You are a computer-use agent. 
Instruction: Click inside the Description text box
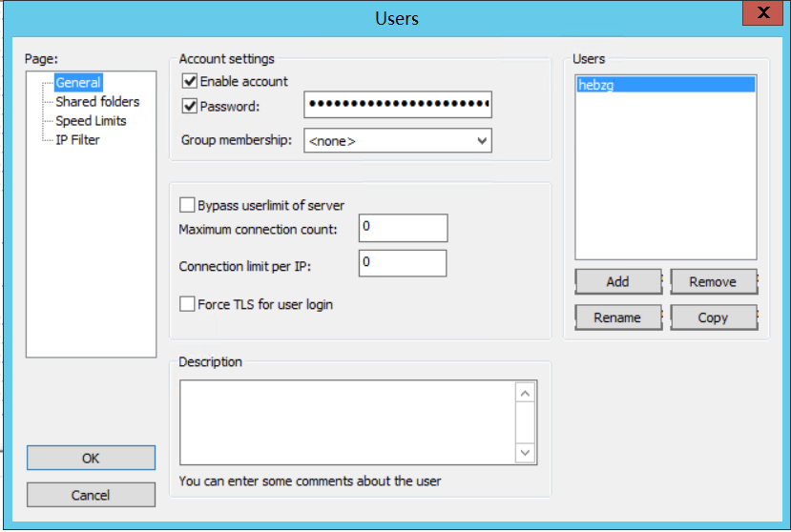347,422
